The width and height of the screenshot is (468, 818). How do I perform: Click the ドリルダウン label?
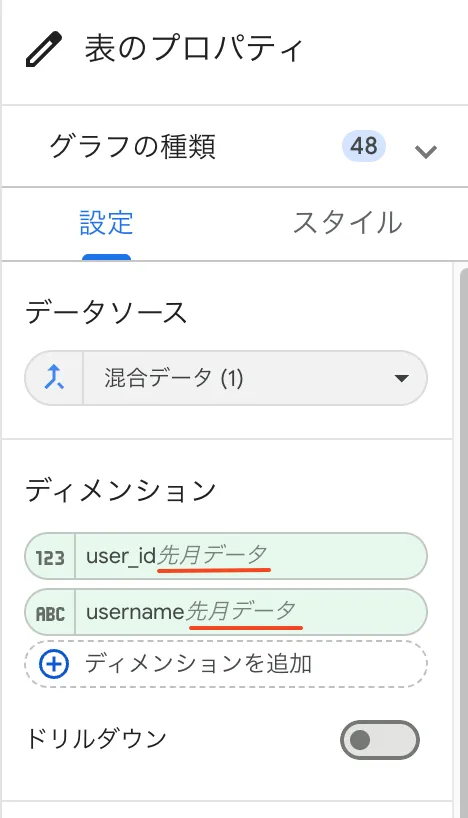[96, 739]
